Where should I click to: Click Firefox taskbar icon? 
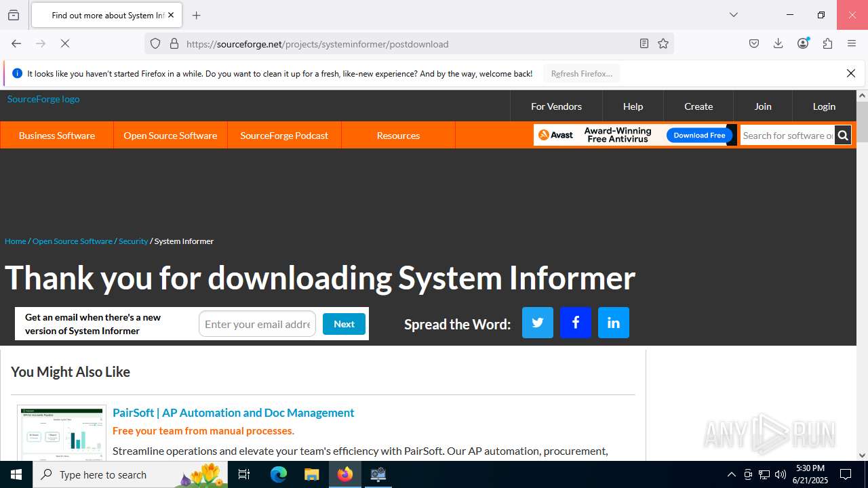coord(345,474)
